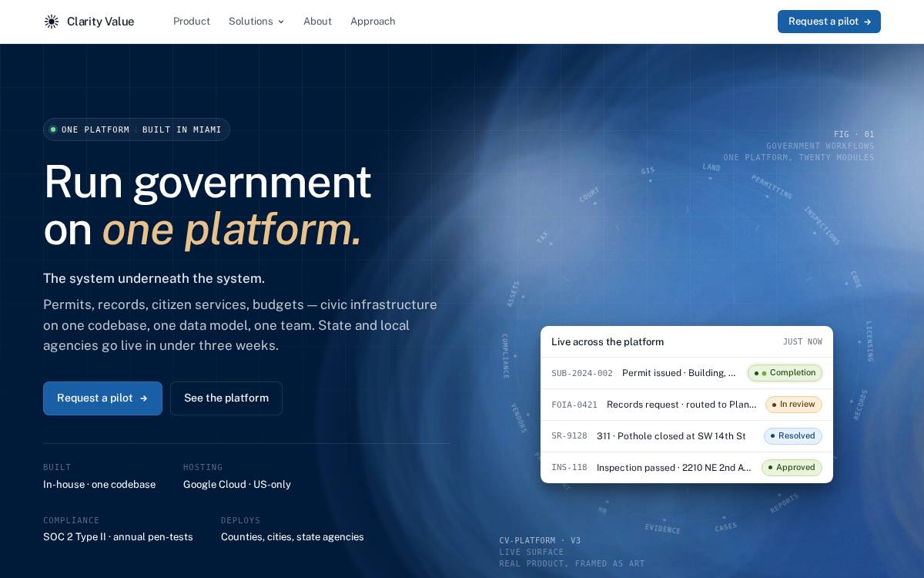924x578 pixels.
Task: Click the LICENSING module label on the ring
Action: pos(869,341)
